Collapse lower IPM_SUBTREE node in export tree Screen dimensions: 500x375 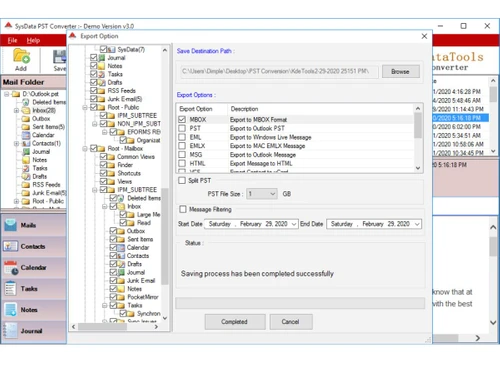[x=95, y=190]
